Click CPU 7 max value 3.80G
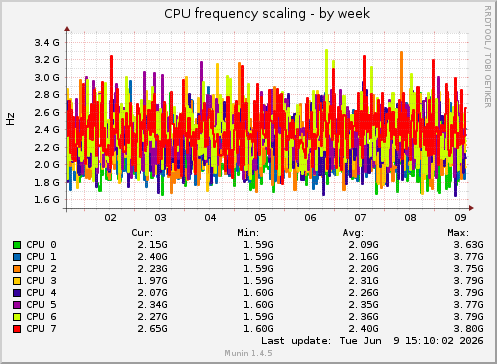Screen dimensions: 497x364 (x=468, y=329)
